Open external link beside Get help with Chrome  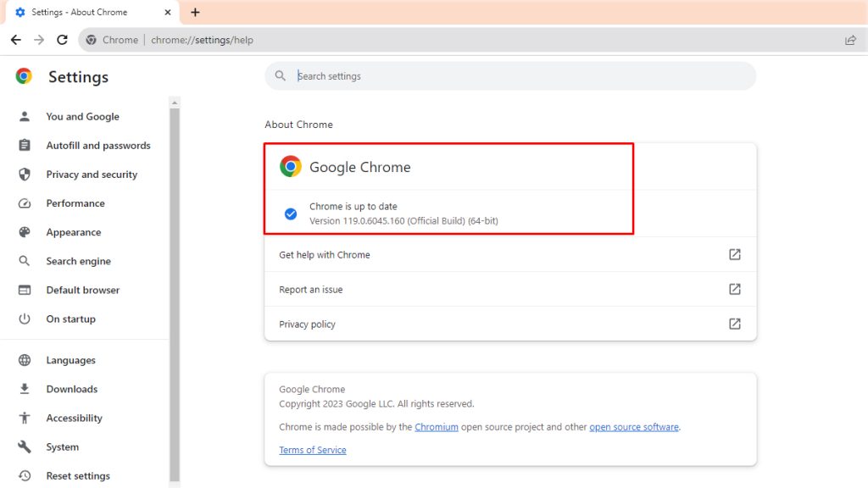[735, 254]
